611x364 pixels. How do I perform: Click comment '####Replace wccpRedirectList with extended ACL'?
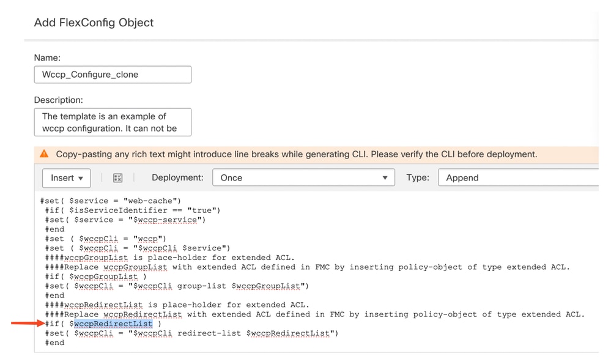click(x=315, y=314)
